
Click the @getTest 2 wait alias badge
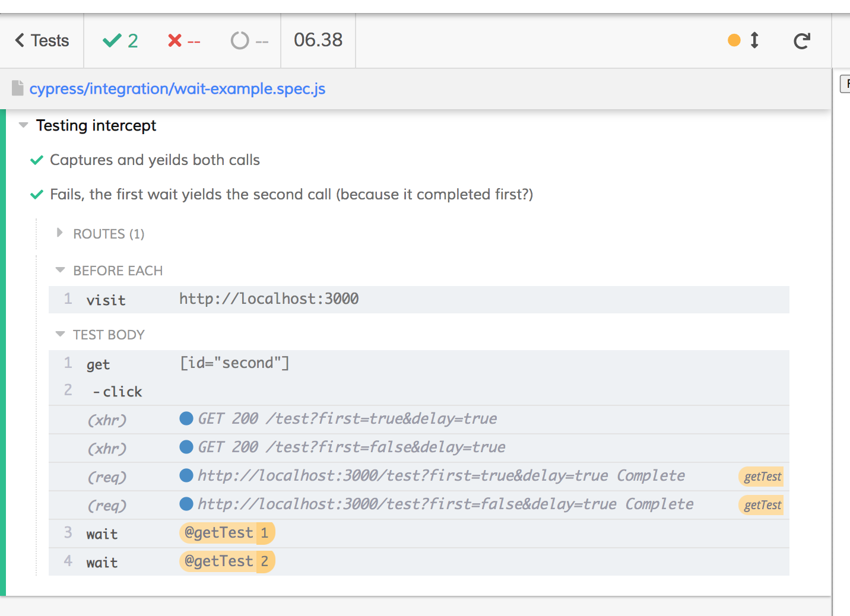(227, 561)
